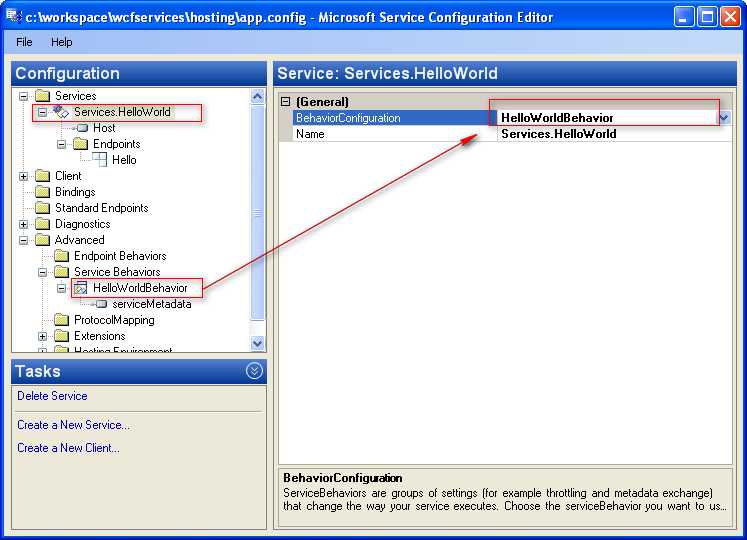Viewport: 747px width, 540px height.
Task: Click the ProtocolMapping folder icon
Action: coord(61,320)
